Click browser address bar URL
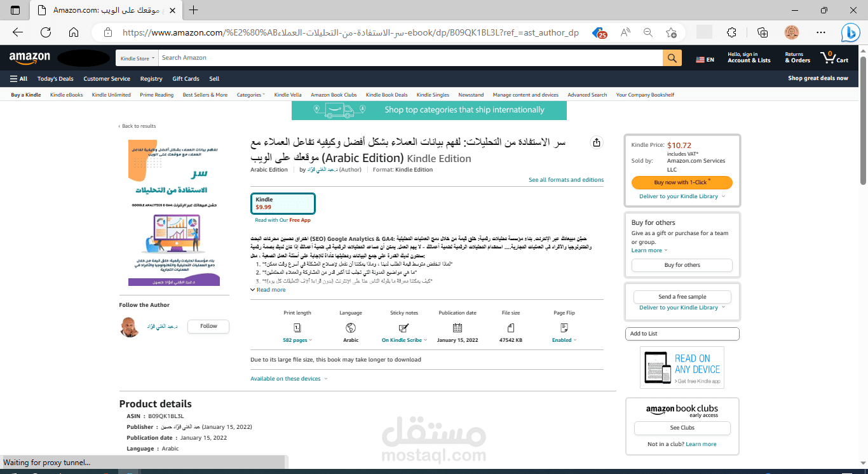 (350, 32)
